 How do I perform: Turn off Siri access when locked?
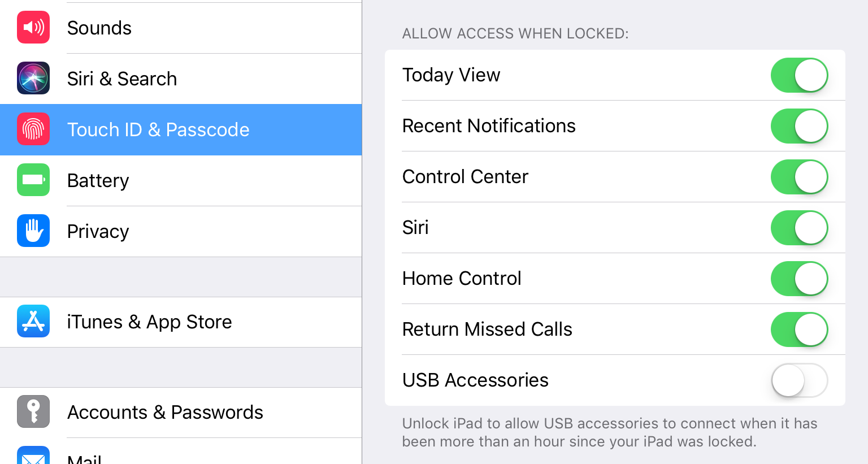coord(799,228)
